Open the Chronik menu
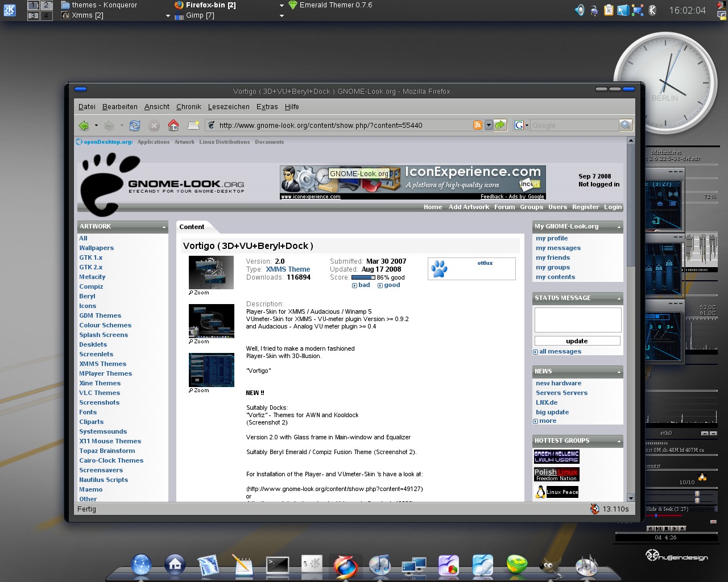This screenshot has width=728, height=582. click(x=189, y=107)
